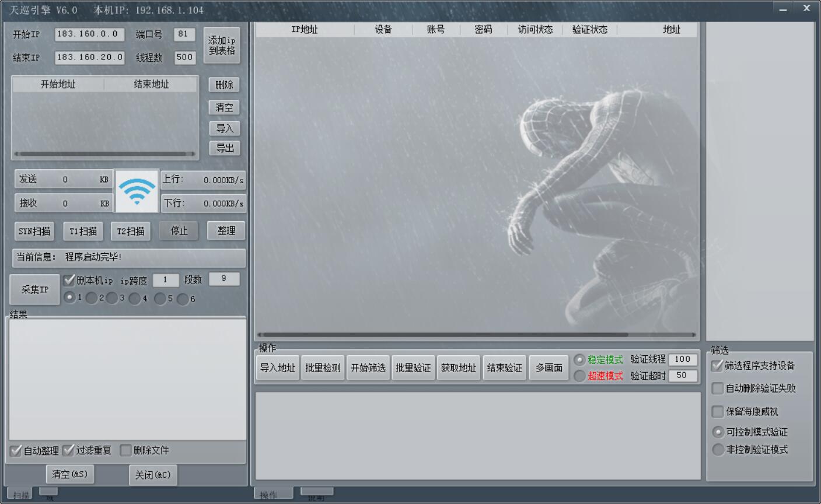The image size is (821, 504).
Task: Click the 结束验证 button
Action: coord(505,368)
